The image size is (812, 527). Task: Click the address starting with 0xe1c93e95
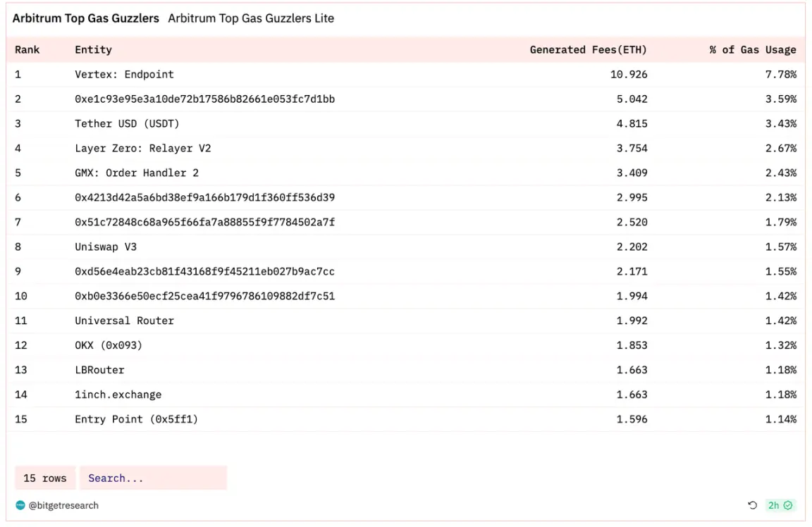coord(204,99)
